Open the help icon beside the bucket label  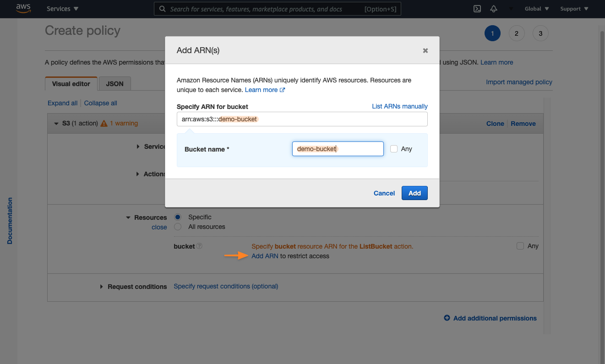[x=199, y=246]
